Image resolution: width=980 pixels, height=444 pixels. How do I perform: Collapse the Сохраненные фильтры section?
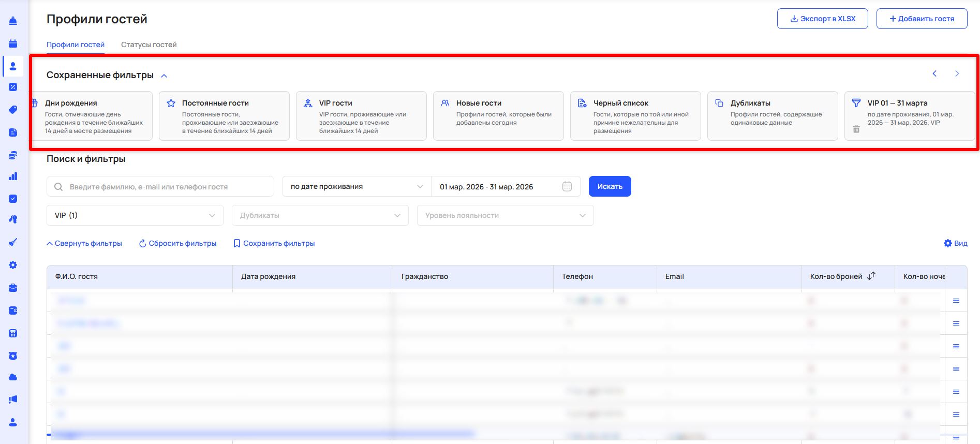[x=164, y=76]
